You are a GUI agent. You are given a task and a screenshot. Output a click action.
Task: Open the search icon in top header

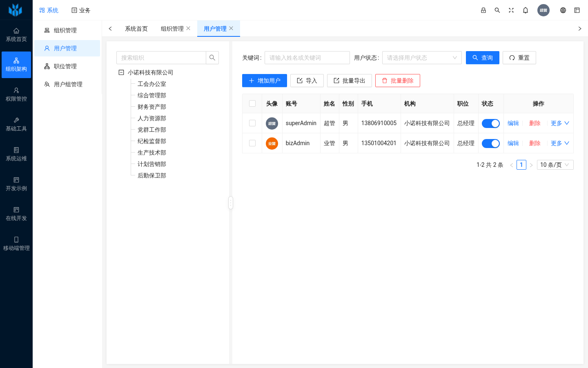pyautogui.click(x=497, y=10)
